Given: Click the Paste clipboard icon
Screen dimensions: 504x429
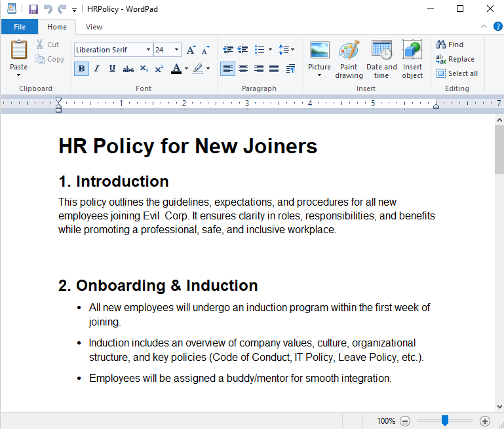Looking at the screenshot, I should [x=18, y=50].
